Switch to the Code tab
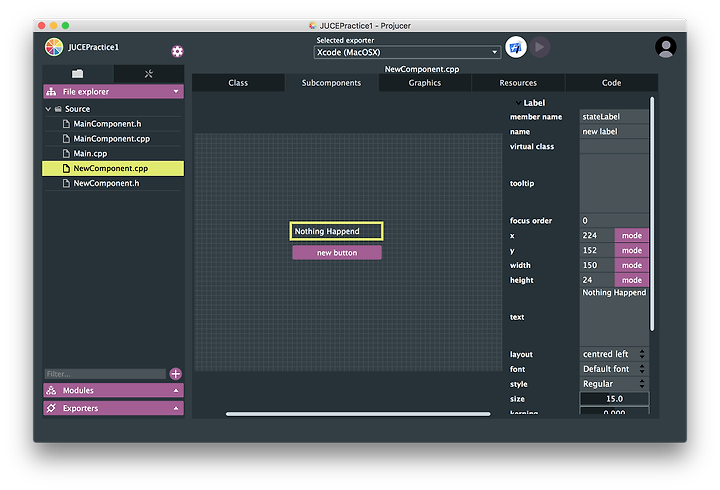Image resolution: width=720 pixels, height=490 pixels. pyautogui.click(x=612, y=83)
